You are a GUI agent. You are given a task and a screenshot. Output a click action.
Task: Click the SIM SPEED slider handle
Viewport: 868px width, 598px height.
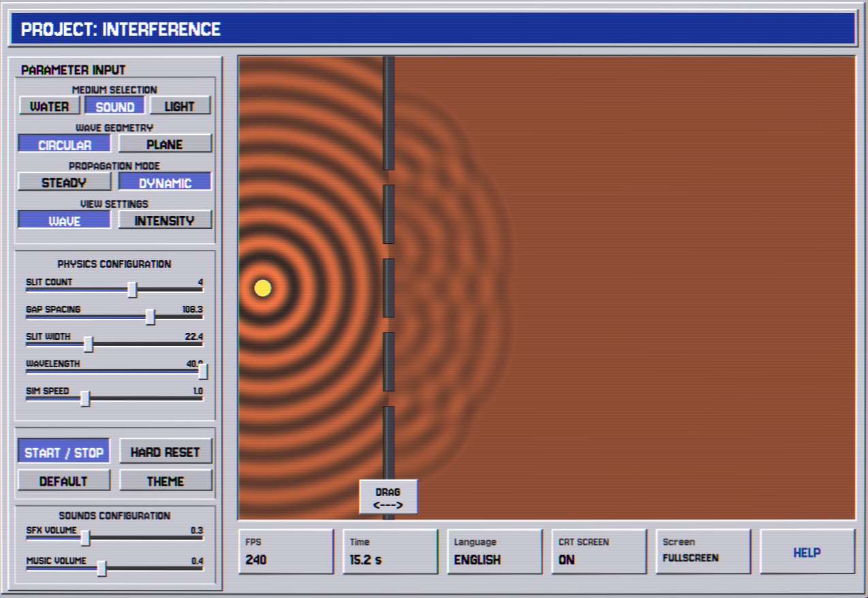click(85, 399)
